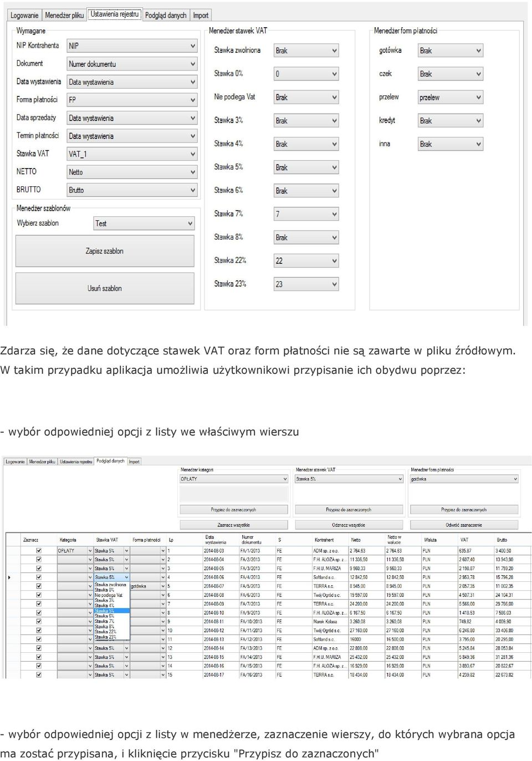Open the NIP Kontrahenta dropdown
This screenshot has width=532, height=761.
(x=132, y=46)
